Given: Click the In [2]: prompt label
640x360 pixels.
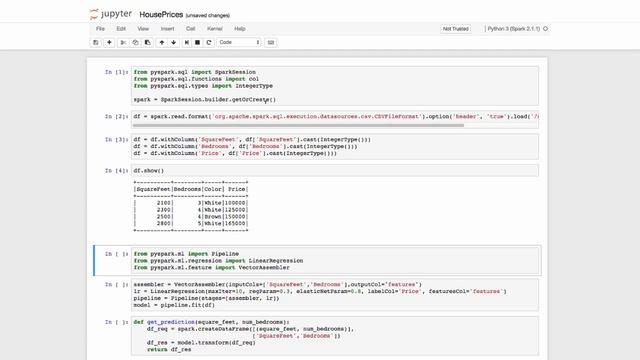Looking at the screenshot, I should click(x=116, y=117).
